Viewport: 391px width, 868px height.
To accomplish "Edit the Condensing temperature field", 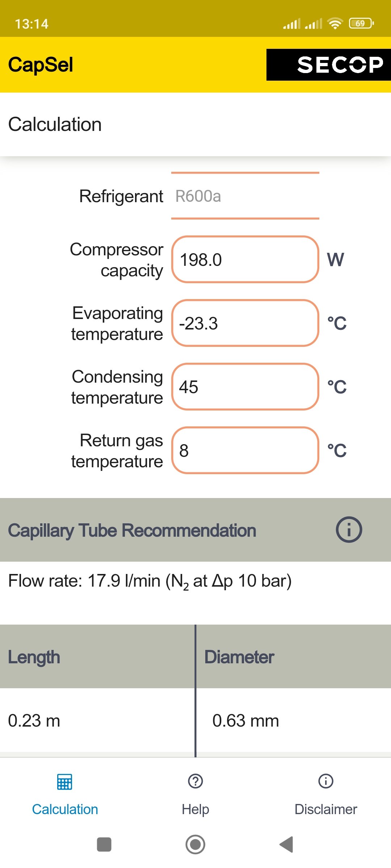I will (x=245, y=387).
